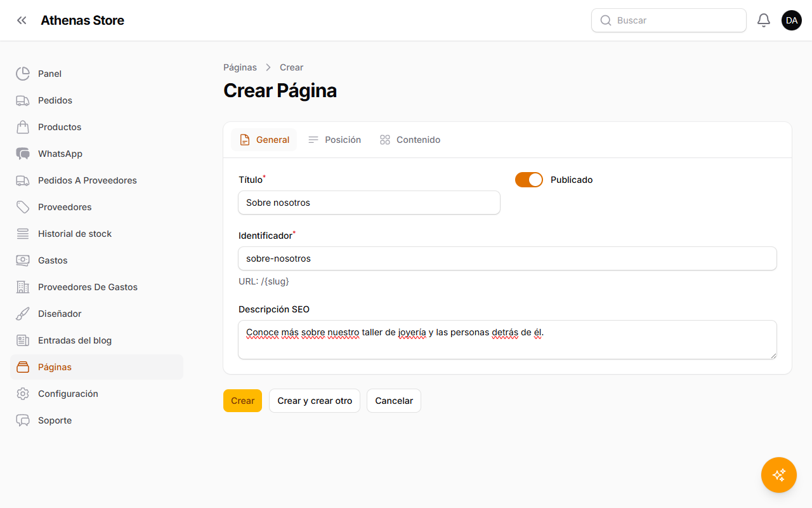The image size is (812, 508).
Task: Click the orange Crear button
Action: click(242, 401)
